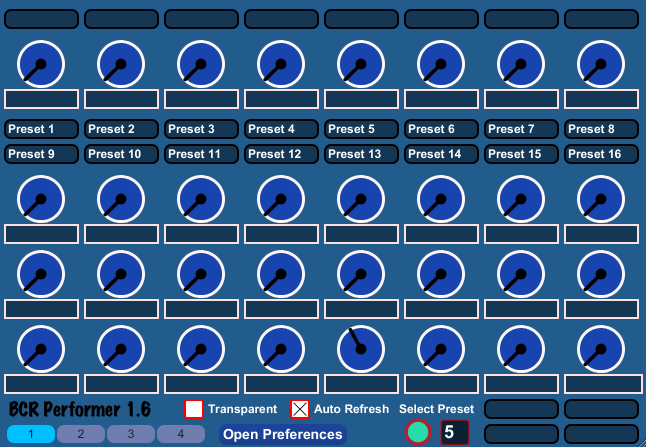Screen dimensions: 646x447
Task: Click the Open Preferences button
Action: tap(283, 434)
